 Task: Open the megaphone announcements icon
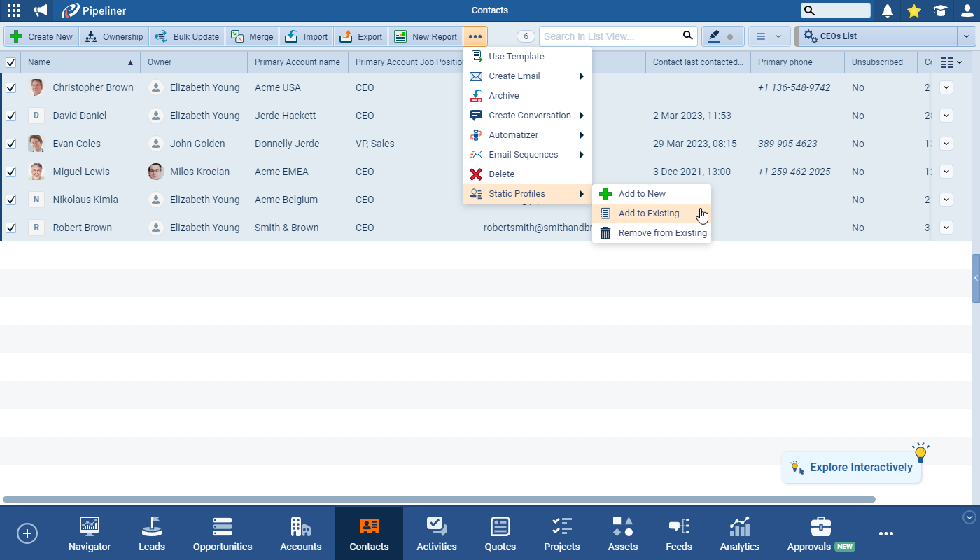point(41,10)
